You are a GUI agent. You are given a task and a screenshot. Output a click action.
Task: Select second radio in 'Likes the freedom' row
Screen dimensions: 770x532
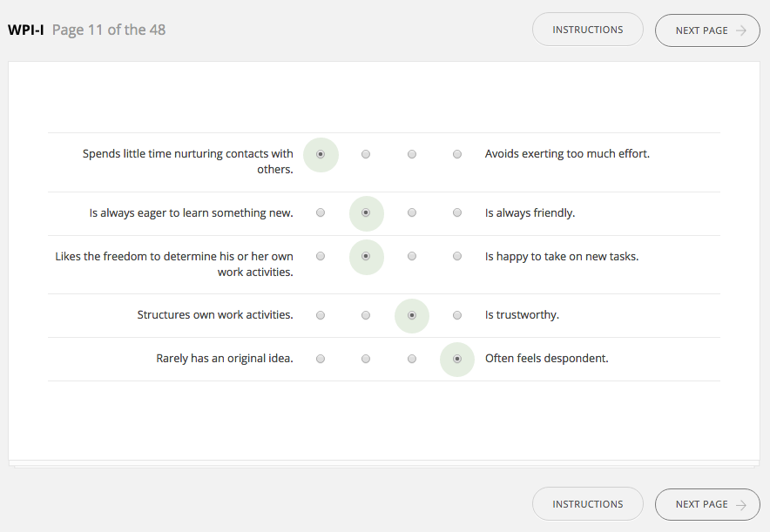[366, 256]
